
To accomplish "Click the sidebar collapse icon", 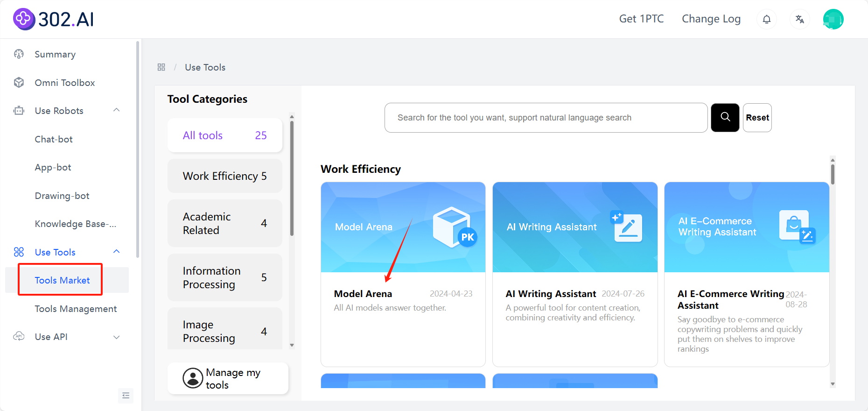I will (x=126, y=396).
